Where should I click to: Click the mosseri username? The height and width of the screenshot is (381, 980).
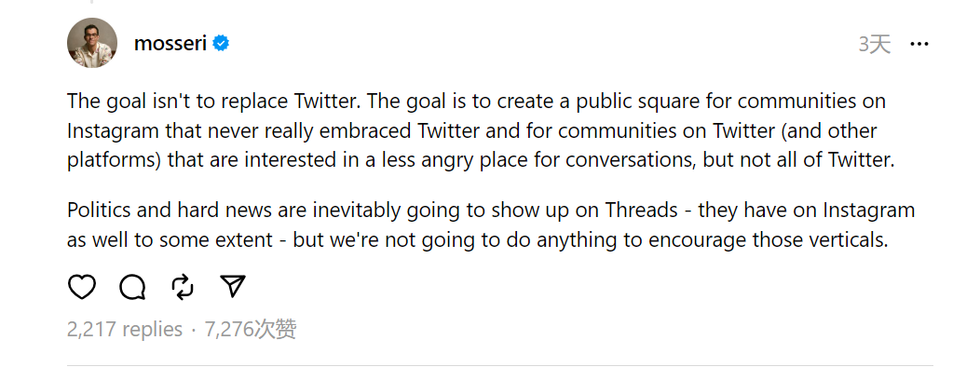pos(170,44)
